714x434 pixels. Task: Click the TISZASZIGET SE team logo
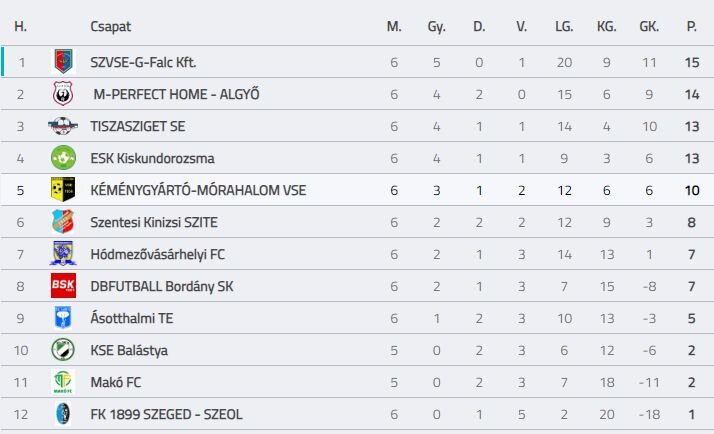click(63, 126)
